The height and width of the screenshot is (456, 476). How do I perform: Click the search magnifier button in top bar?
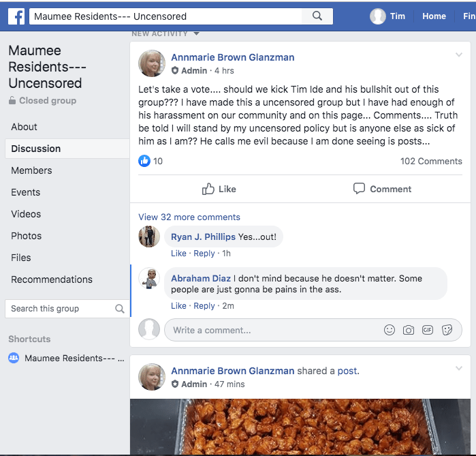click(x=317, y=16)
